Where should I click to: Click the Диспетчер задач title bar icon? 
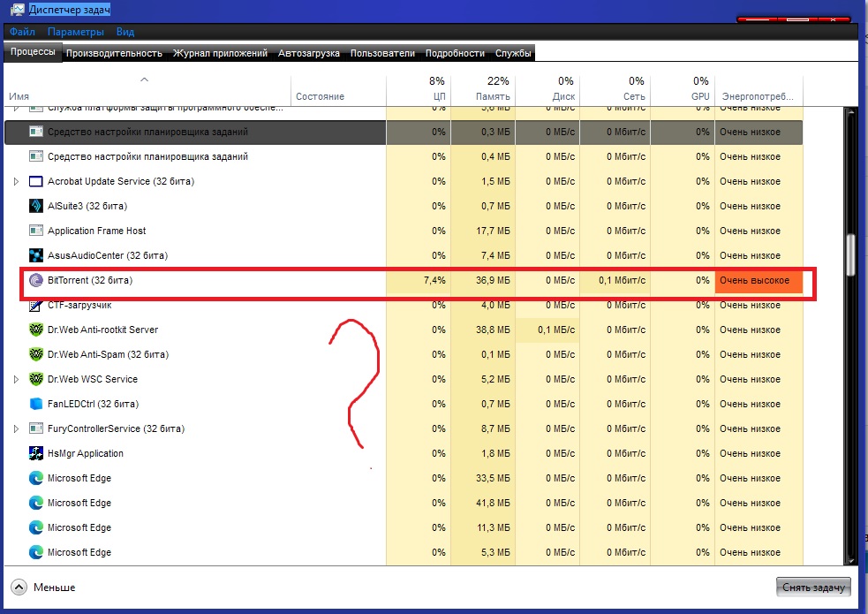[x=17, y=10]
